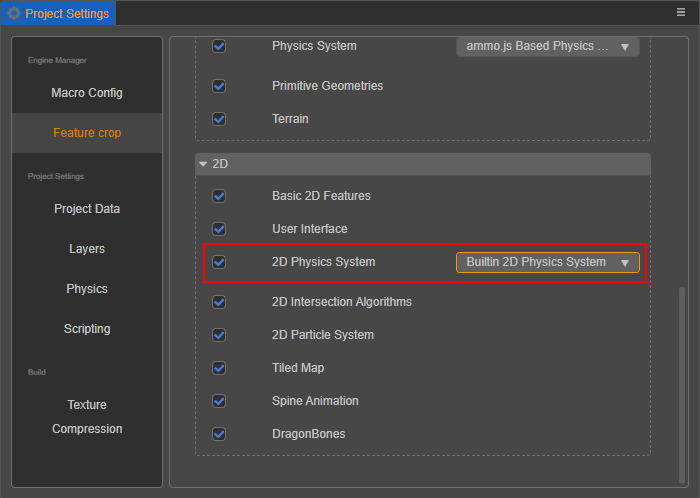700x498 pixels.
Task: Open the Builtin 2D Physics System dropdown
Action: coord(548,262)
